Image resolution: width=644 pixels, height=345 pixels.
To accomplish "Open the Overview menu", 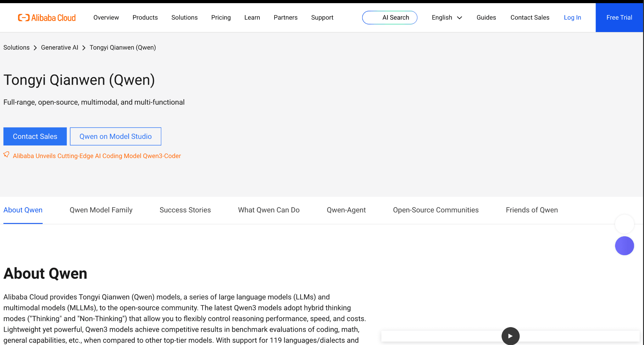I will (x=106, y=18).
